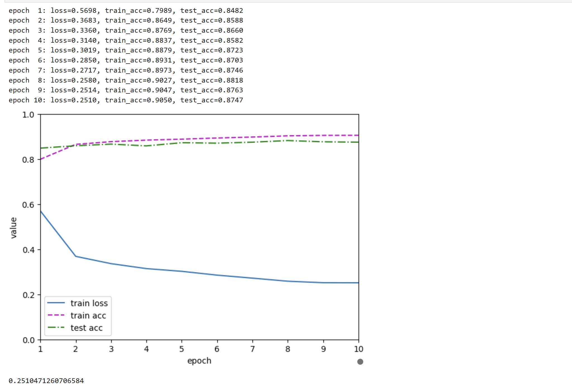Click y-axis tick label 0.0
This screenshot has width=572, height=392.
pyautogui.click(x=28, y=340)
